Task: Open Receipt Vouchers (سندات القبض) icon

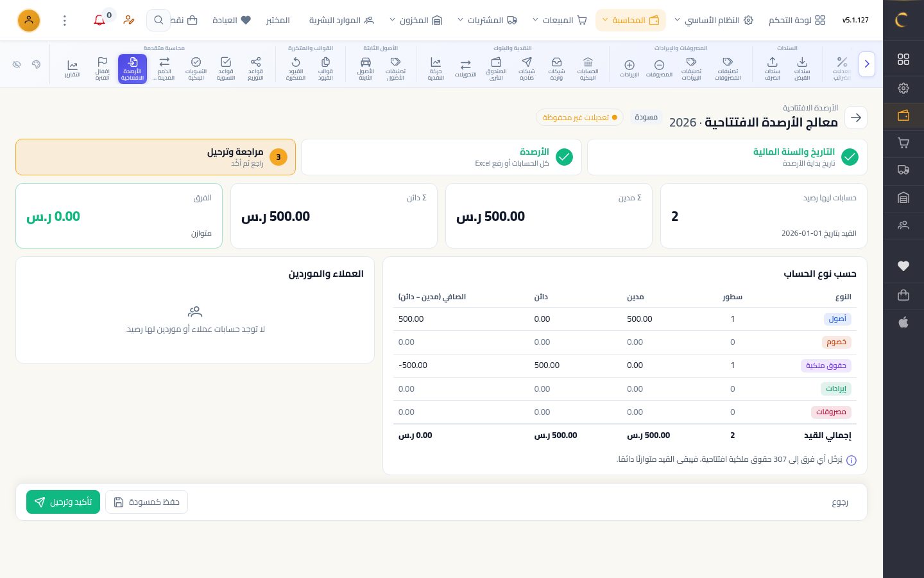Action: 802,68
